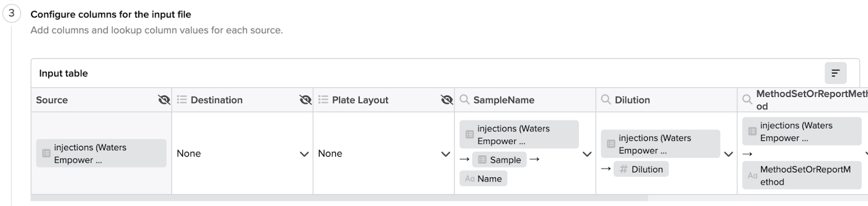Expand the Dilution lookup dropdown chevron
This screenshot has width=868, height=206.
[x=729, y=154]
